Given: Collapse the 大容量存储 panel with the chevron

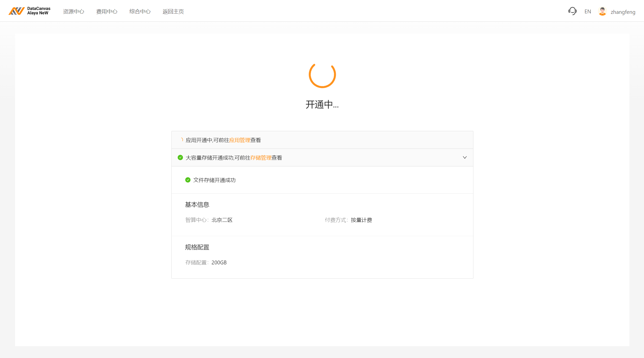Looking at the screenshot, I should [x=465, y=158].
